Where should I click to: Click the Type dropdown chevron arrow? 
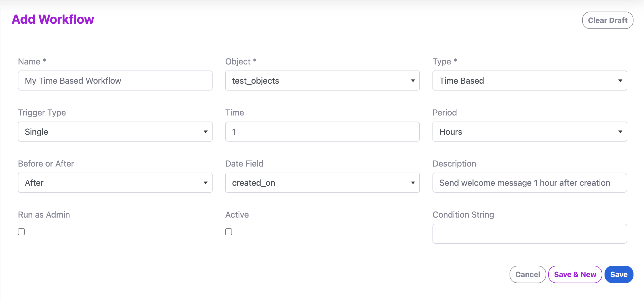pyautogui.click(x=620, y=81)
